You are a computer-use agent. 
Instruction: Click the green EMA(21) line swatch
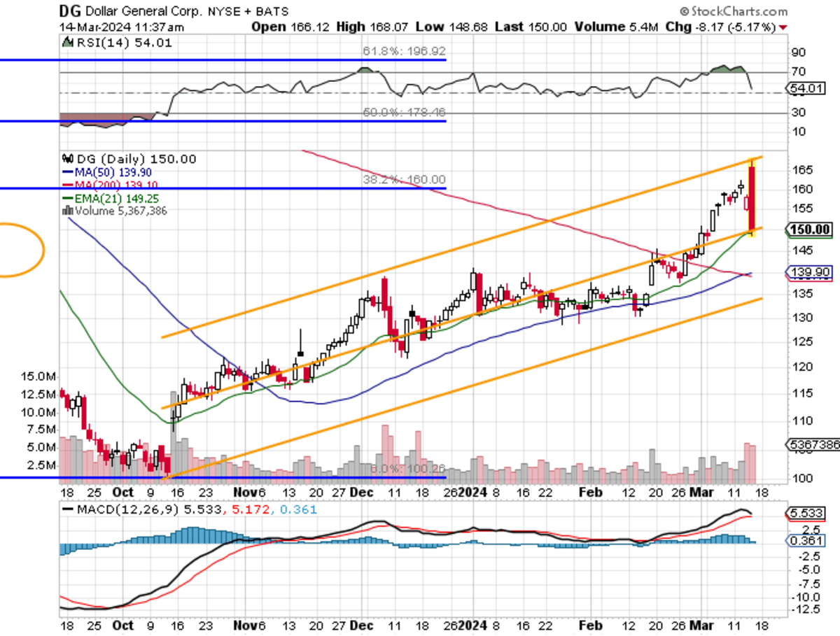click(x=66, y=197)
